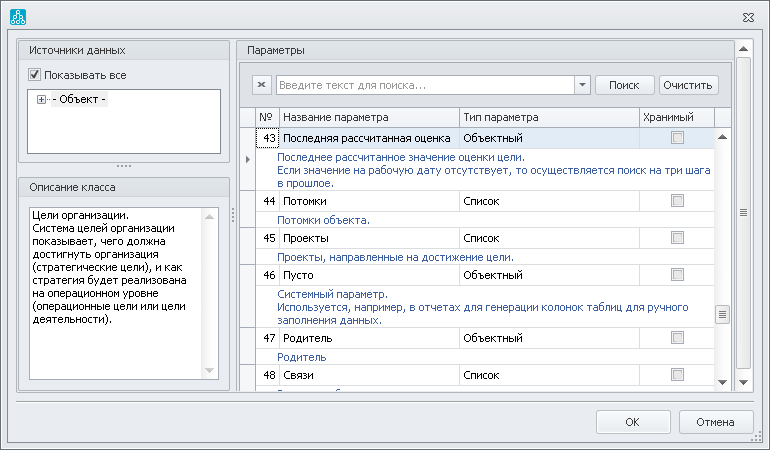Sort by 'Название параметра' column header

[368, 117]
